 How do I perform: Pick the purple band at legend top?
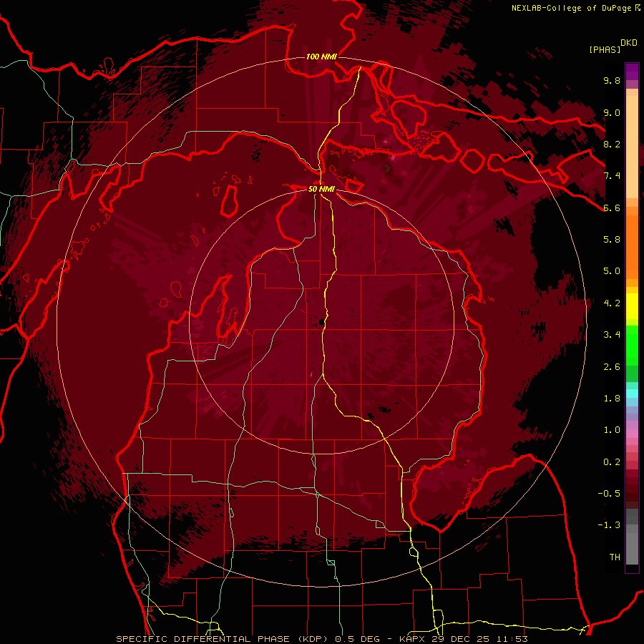(632, 72)
